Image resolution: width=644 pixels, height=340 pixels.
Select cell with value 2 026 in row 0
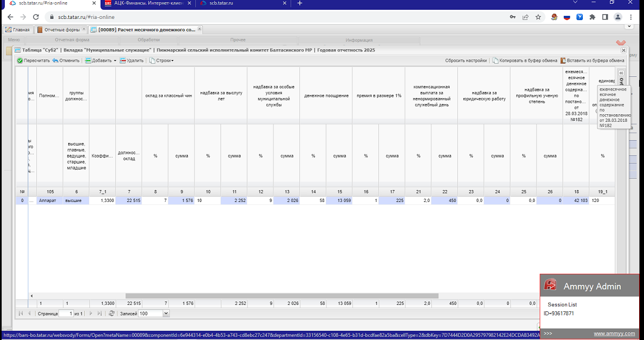click(x=286, y=201)
